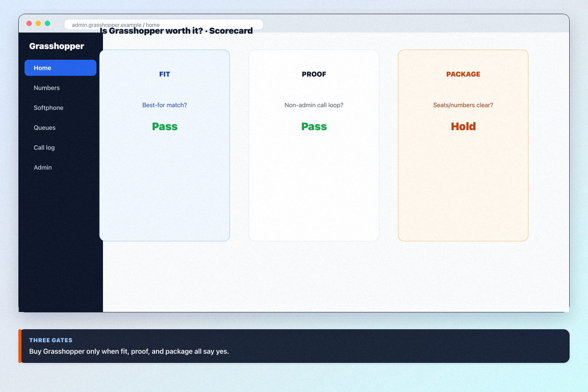Click the 'Is Grasshopper worth it?' scorecard title
Viewport: 588px width, 392px height.
pos(176,31)
